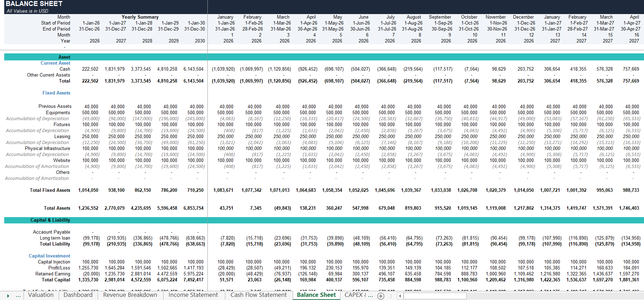Click the Yearly Summary header cell
644x300 pixels.
click(140, 17)
